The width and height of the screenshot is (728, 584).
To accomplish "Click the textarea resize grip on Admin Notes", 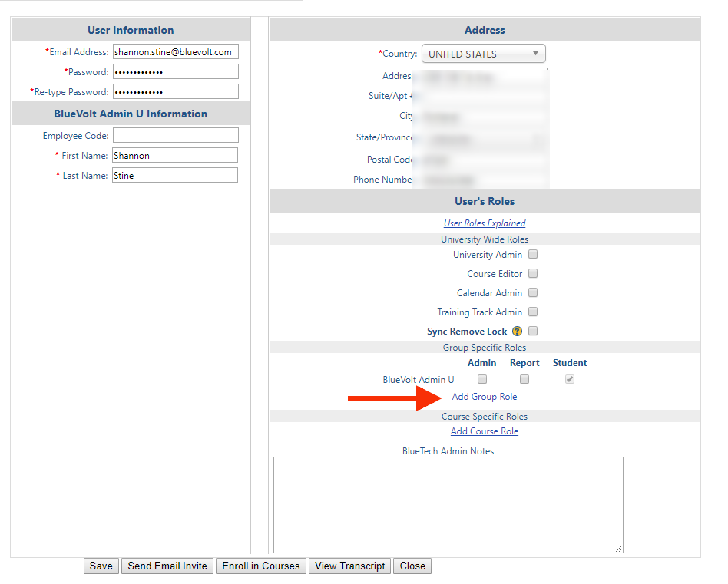I will tap(619, 548).
